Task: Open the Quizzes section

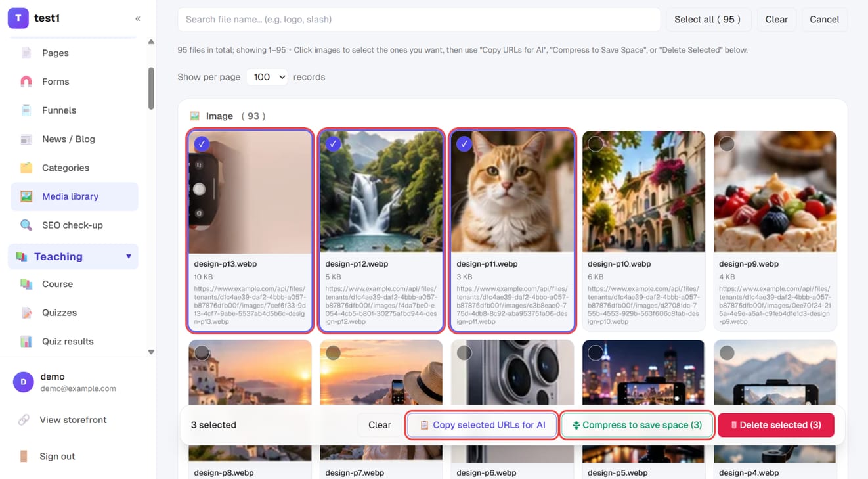Action: [74, 313]
